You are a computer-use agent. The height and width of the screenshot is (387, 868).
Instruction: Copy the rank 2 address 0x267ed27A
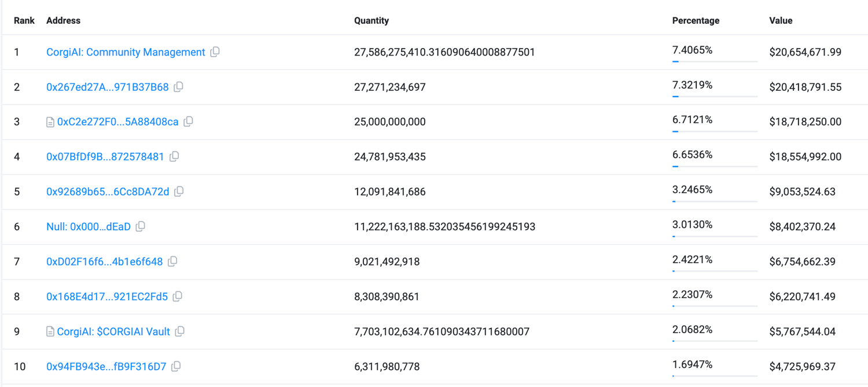[178, 87]
